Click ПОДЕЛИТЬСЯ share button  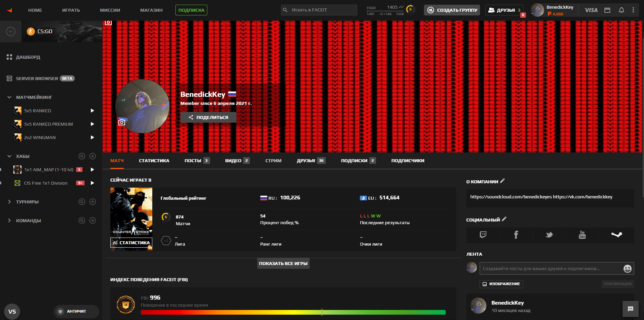click(208, 117)
